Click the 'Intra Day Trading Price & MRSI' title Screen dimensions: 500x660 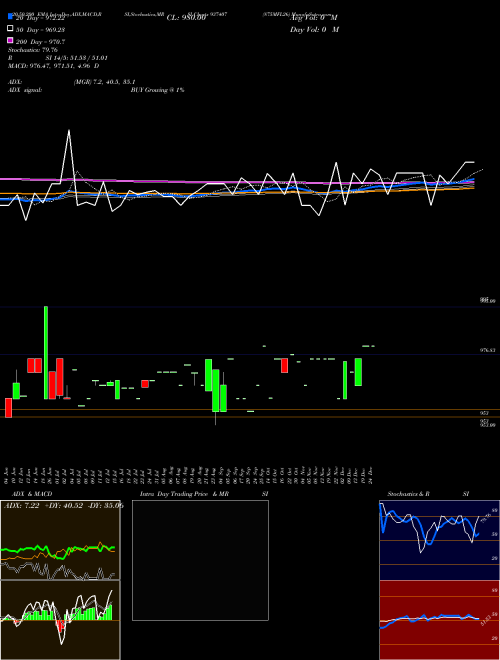pos(204,494)
